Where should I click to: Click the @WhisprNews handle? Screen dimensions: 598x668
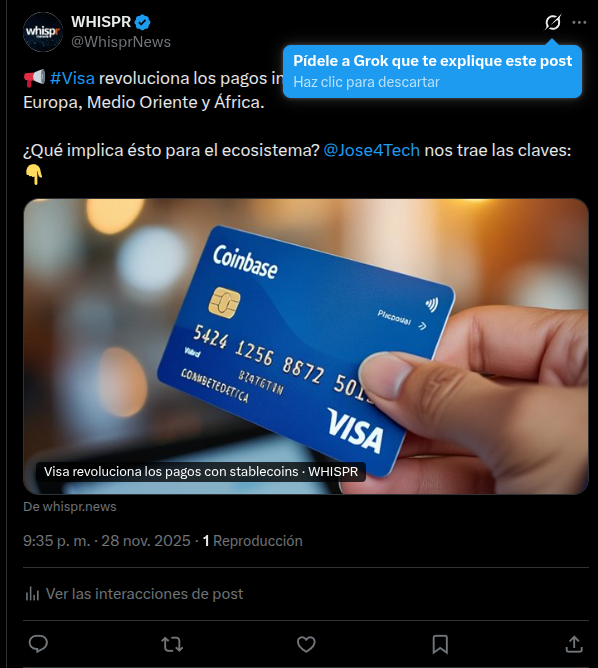tap(121, 42)
